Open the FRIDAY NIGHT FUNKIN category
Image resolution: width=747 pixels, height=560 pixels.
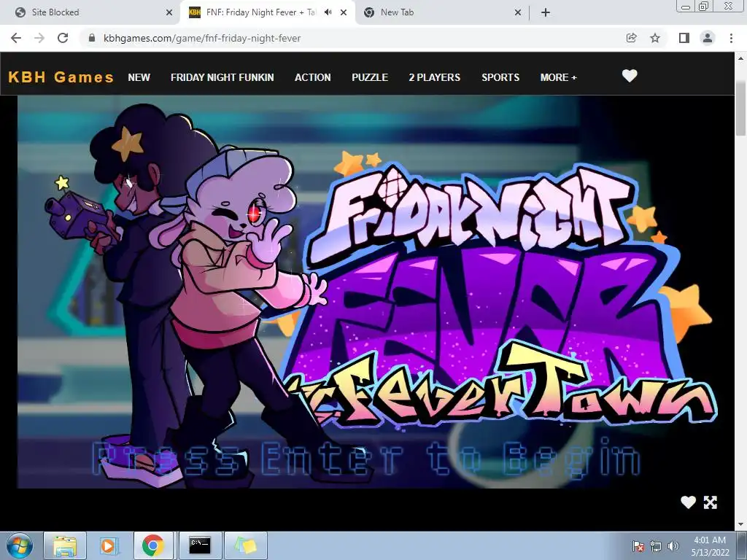tap(222, 77)
